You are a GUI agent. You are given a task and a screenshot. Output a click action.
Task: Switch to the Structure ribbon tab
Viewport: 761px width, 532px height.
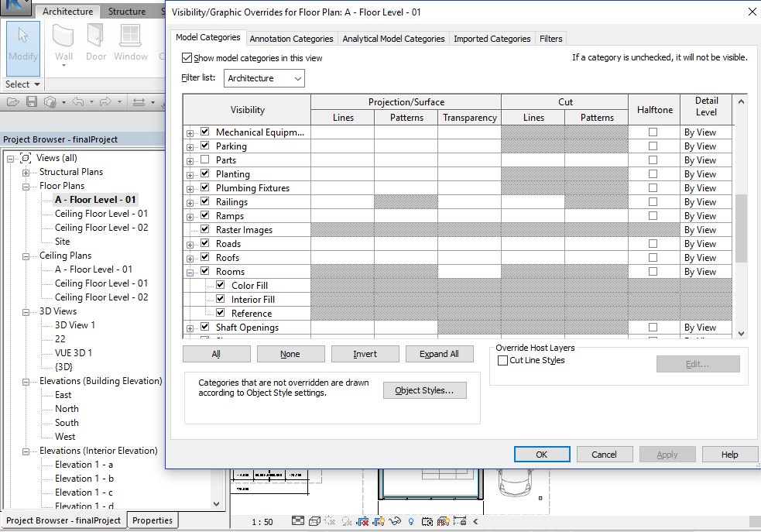point(127,11)
